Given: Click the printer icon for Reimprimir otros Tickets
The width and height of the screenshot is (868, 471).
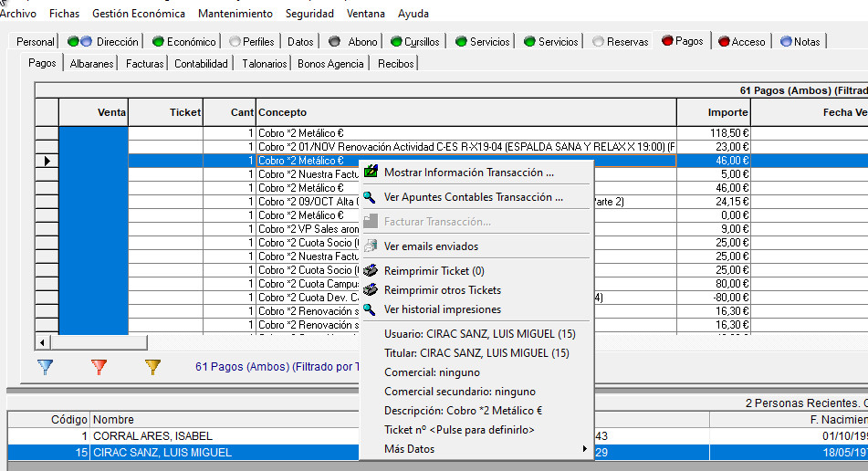Looking at the screenshot, I should 371,290.
